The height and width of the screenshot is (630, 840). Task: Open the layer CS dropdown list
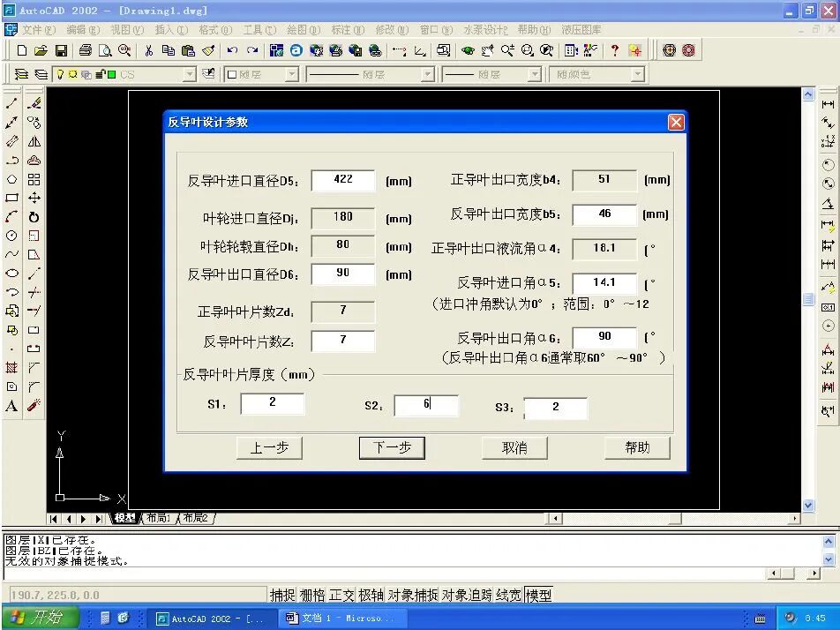pyautogui.click(x=189, y=74)
